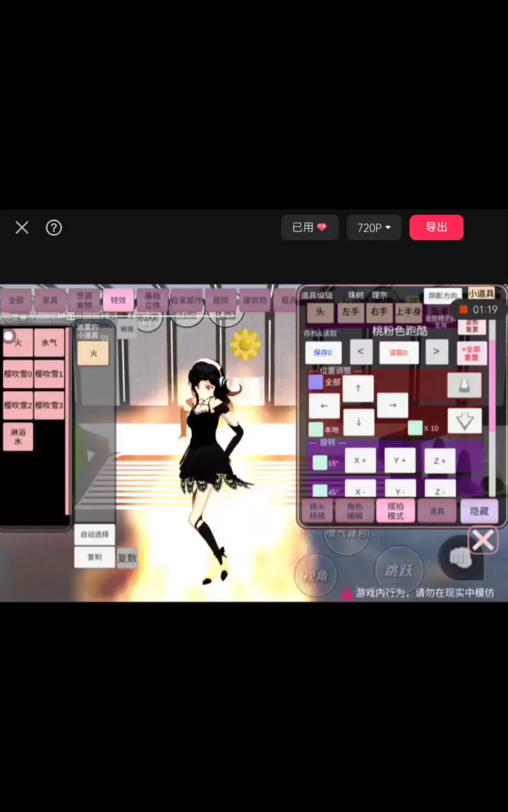The width and height of the screenshot is (508, 812).
Task: Click the hollow down-arrow lower button
Action: (464, 421)
